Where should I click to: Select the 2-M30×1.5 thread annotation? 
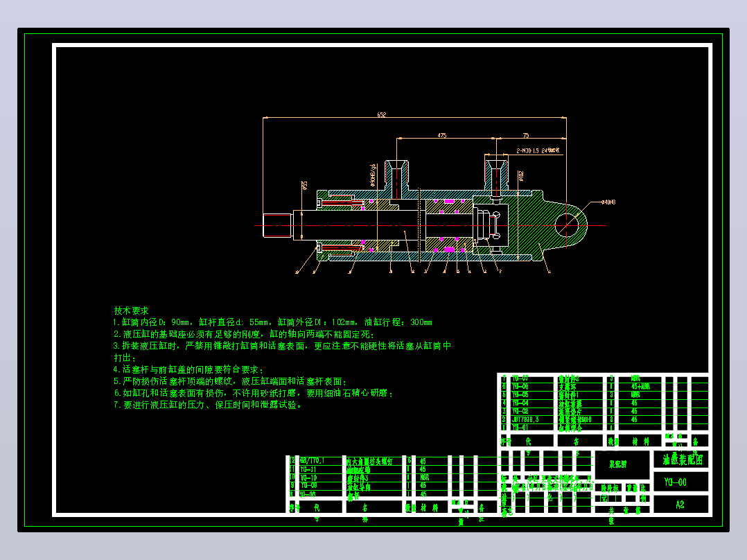pyautogui.click(x=538, y=150)
